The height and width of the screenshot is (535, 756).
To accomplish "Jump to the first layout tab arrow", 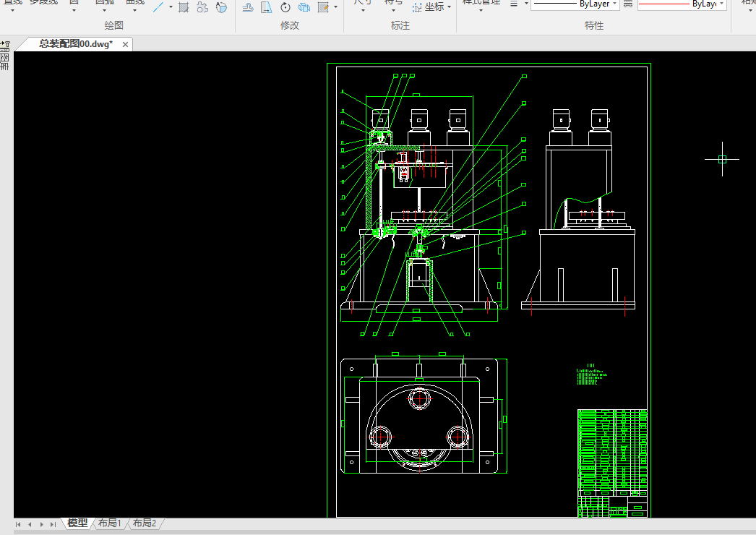I will (x=18, y=524).
